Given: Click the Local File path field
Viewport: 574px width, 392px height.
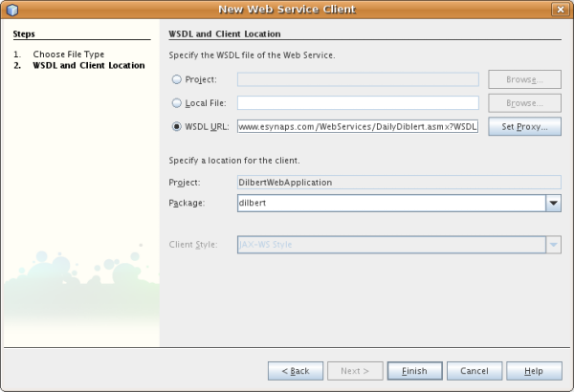Looking at the screenshot, I should pos(357,102).
